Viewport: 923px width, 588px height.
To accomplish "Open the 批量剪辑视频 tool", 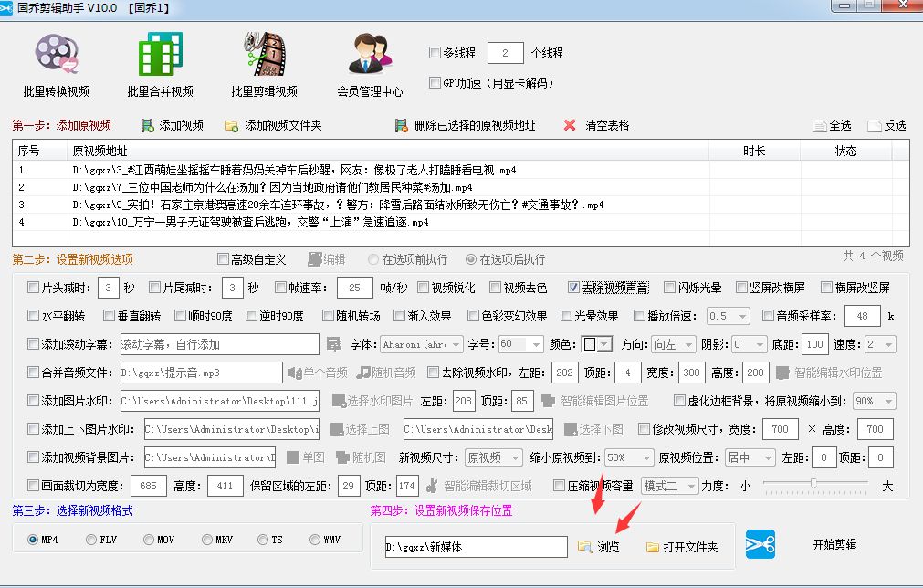I will pyautogui.click(x=264, y=64).
